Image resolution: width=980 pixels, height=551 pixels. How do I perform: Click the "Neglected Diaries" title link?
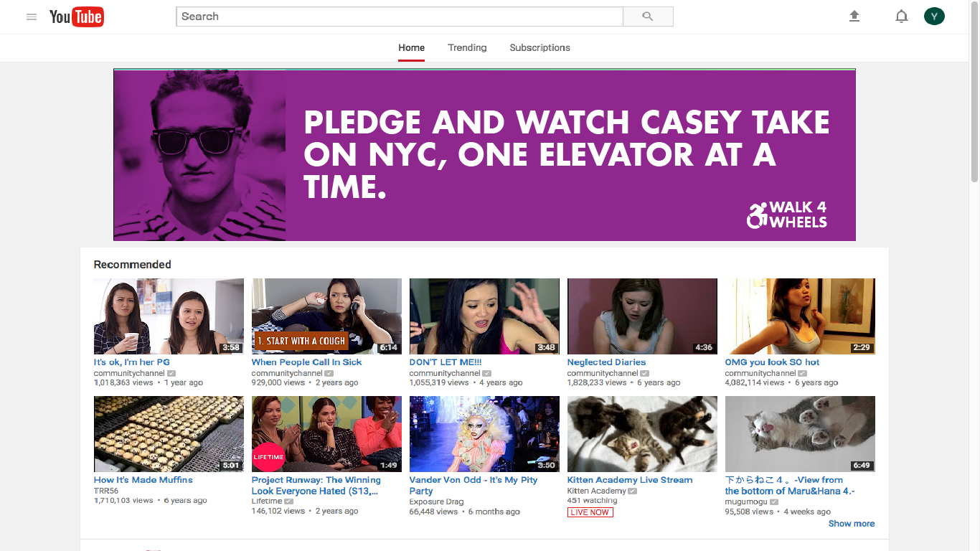click(x=606, y=362)
